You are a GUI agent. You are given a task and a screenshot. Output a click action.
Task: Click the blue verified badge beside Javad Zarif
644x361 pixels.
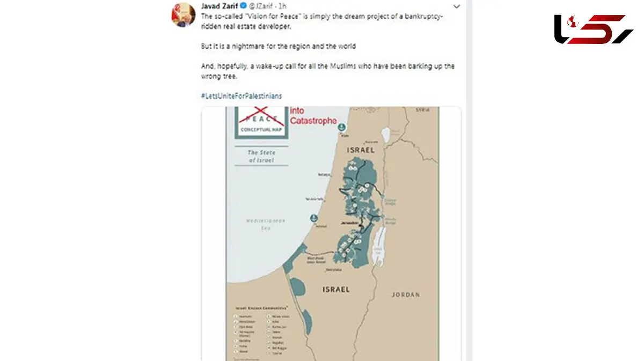pos(243,7)
